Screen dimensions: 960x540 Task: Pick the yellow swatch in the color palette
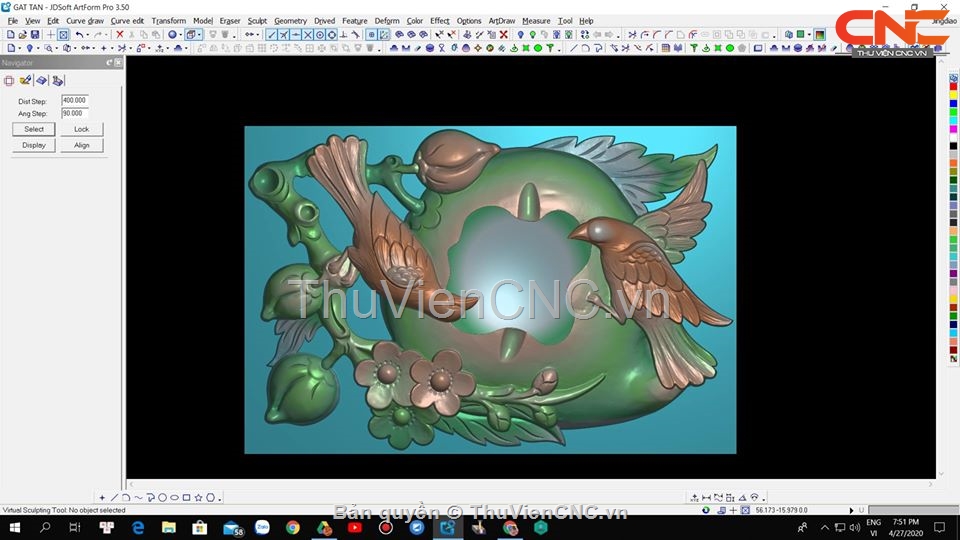[953, 95]
